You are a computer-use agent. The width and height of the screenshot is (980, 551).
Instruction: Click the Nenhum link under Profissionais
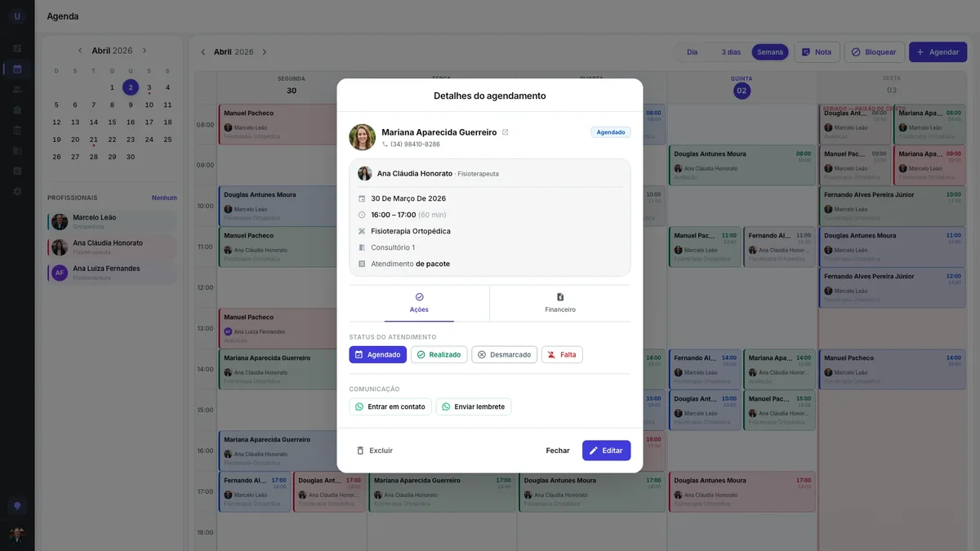[x=164, y=198]
